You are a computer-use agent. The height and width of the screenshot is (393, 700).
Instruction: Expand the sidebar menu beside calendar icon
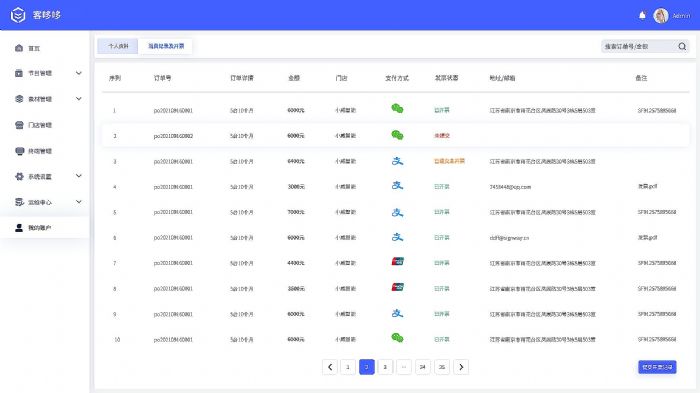[79, 73]
